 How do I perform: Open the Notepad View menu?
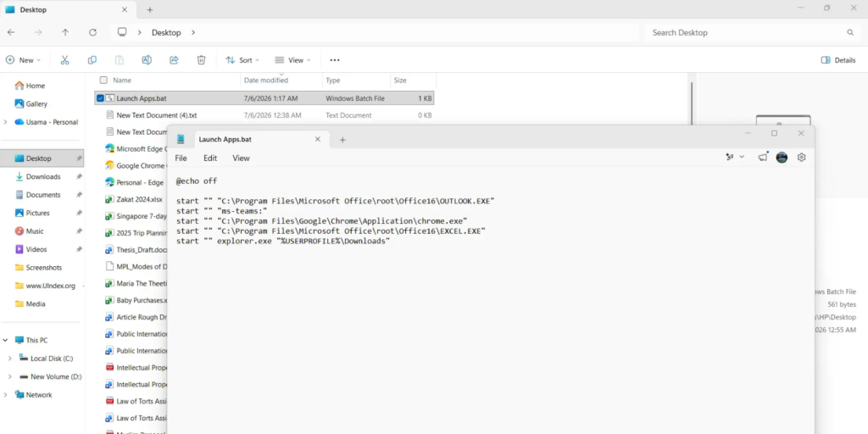(x=241, y=158)
